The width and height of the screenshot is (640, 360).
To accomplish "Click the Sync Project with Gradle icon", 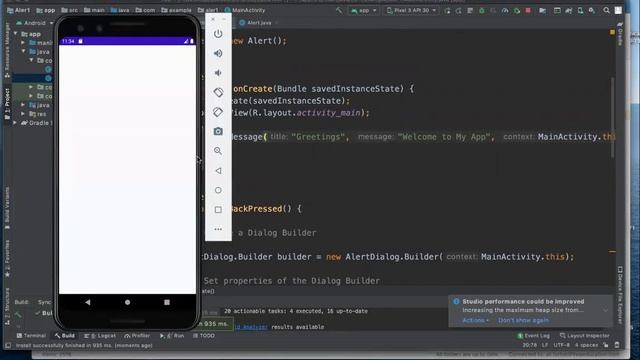I will 569,11.
